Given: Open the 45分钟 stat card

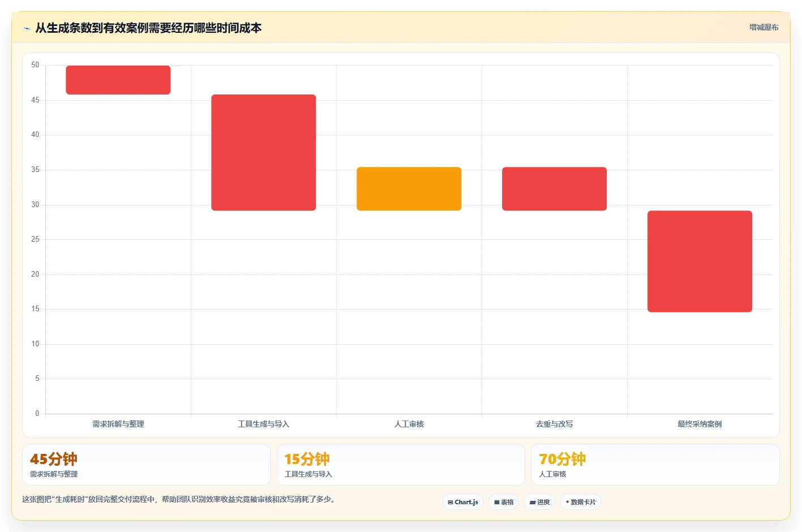Looking at the screenshot, I should pyautogui.click(x=147, y=465).
